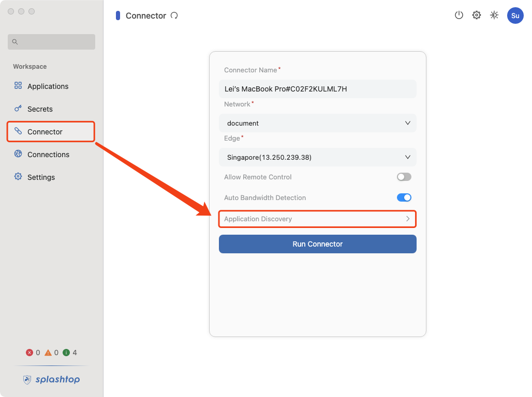The width and height of the screenshot is (532, 397).
Task: Toggle light/dark theme sun icon
Action: [494, 16]
